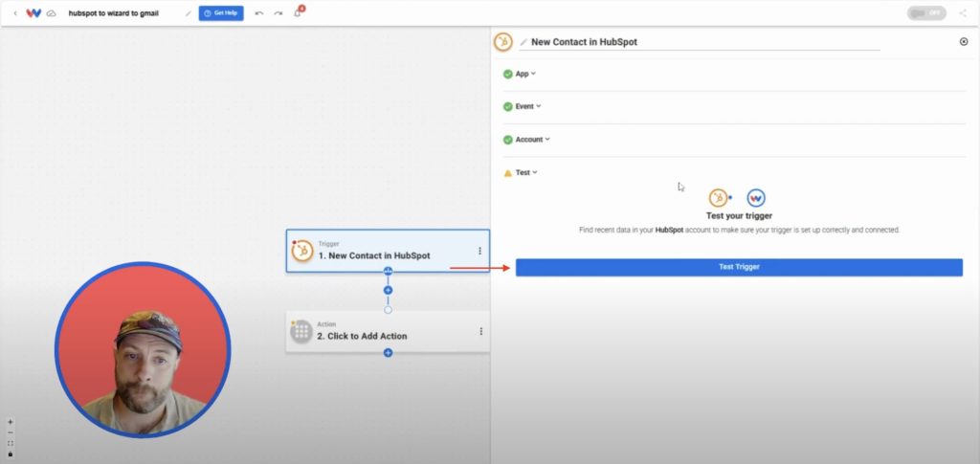Click the pencil icon beside panel title
The height and width of the screenshot is (464, 980).
pyautogui.click(x=523, y=42)
